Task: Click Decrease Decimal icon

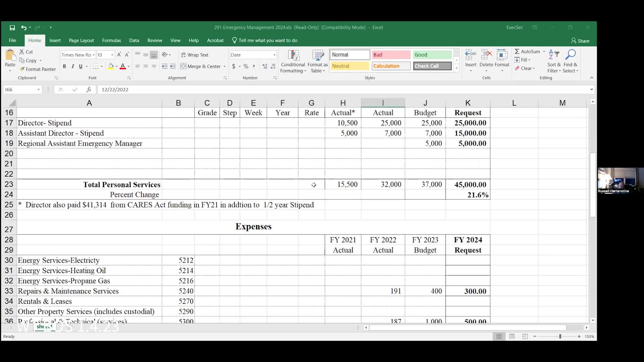Action: pos(273,66)
